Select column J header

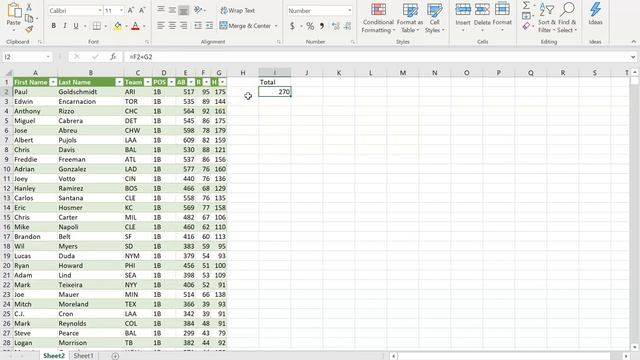click(307, 73)
